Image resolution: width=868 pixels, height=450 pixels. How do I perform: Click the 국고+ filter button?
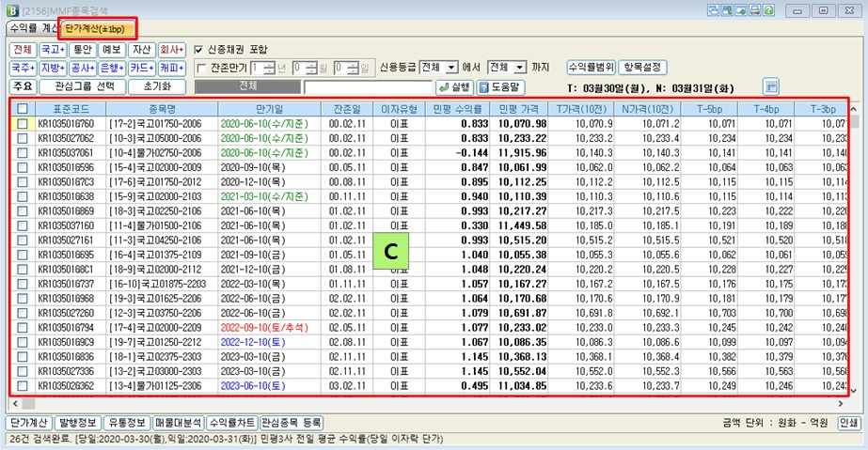click(54, 49)
